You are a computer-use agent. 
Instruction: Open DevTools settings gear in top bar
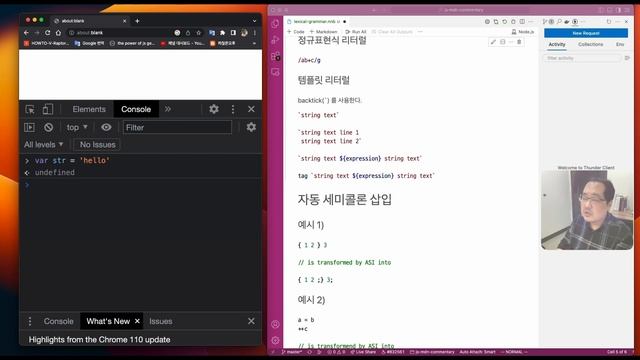pos(214,109)
